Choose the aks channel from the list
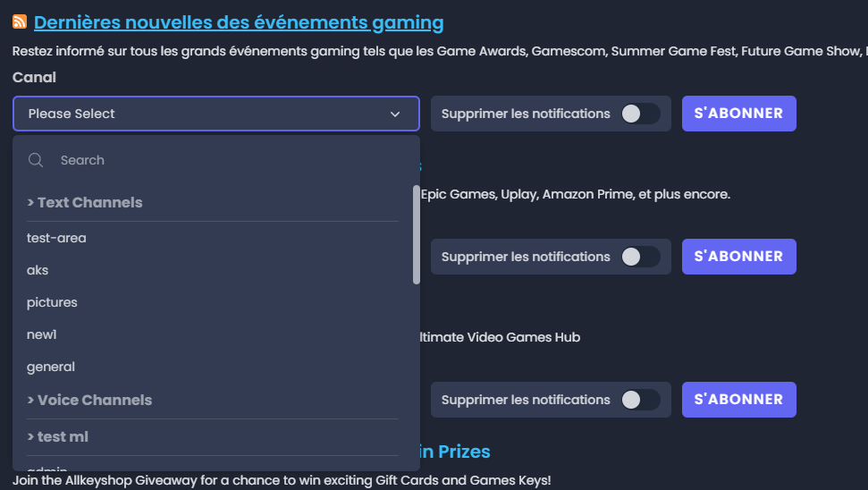868x490 pixels. pyautogui.click(x=38, y=270)
